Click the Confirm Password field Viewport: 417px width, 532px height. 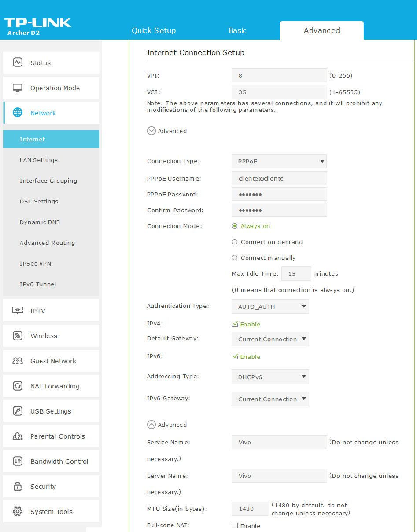[279, 210]
